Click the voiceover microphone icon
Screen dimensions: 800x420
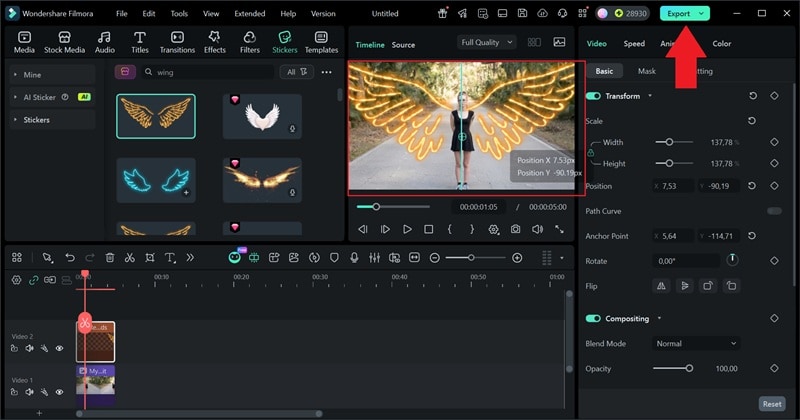(x=354, y=258)
